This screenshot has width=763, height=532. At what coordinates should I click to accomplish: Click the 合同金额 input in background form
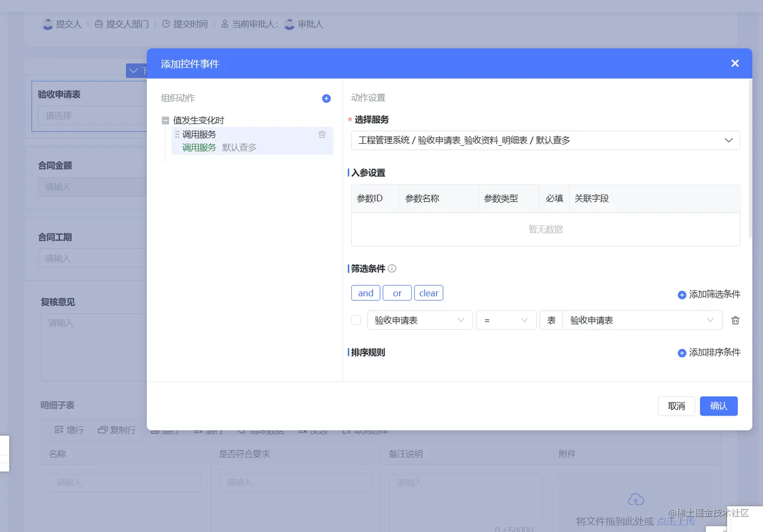pos(92,187)
